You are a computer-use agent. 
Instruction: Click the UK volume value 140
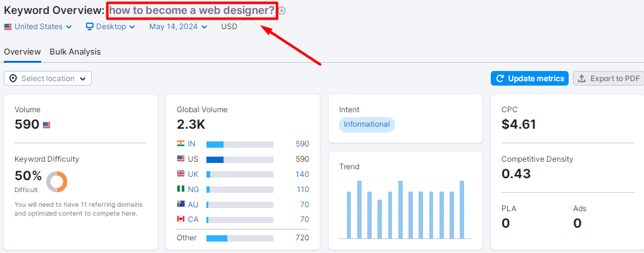tap(302, 174)
